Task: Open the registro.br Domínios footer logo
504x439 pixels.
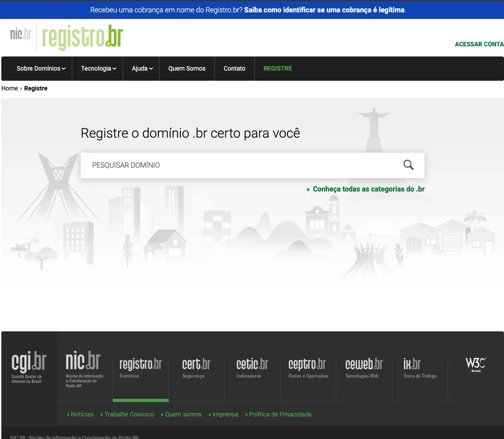Action: (x=141, y=368)
